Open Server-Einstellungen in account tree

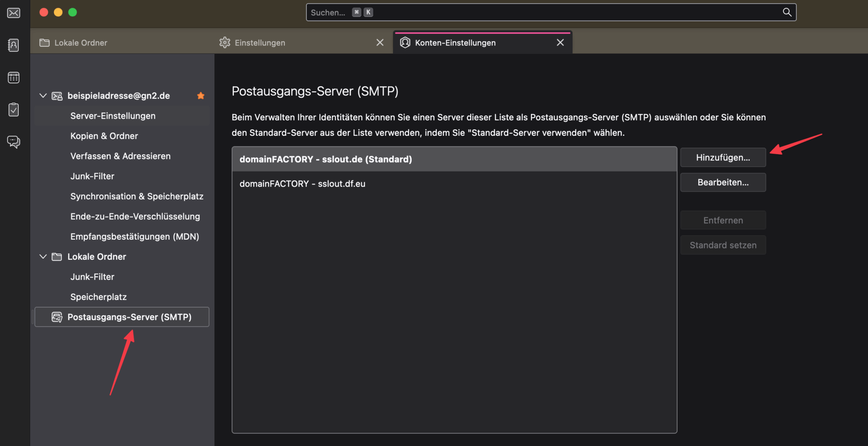click(x=122, y=116)
